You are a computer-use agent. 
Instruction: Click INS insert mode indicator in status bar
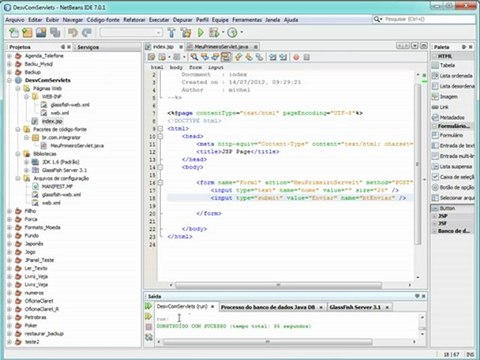pyautogui.click(x=470, y=354)
